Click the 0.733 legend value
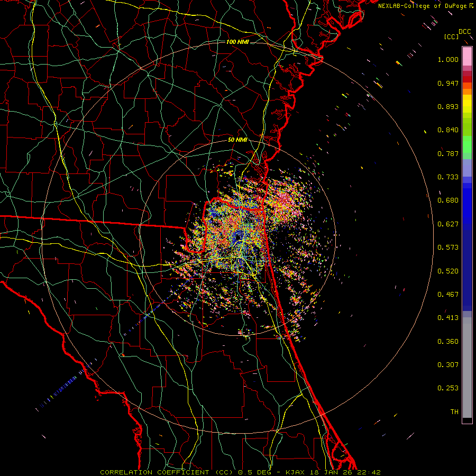Image resolution: width=476 pixels, height=476 pixels. pos(448,177)
